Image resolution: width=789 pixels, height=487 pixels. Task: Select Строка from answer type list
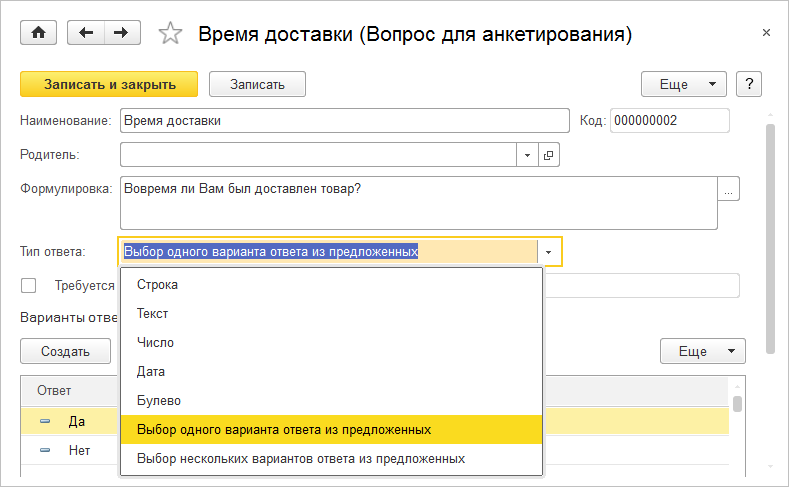pyautogui.click(x=157, y=285)
